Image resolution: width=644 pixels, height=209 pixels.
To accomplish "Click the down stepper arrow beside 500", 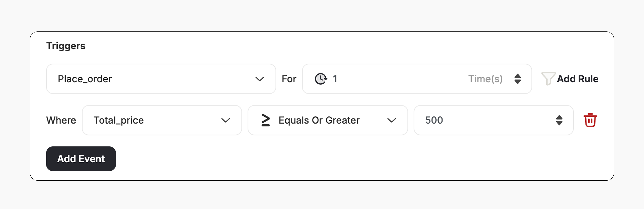I will [x=559, y=123].
